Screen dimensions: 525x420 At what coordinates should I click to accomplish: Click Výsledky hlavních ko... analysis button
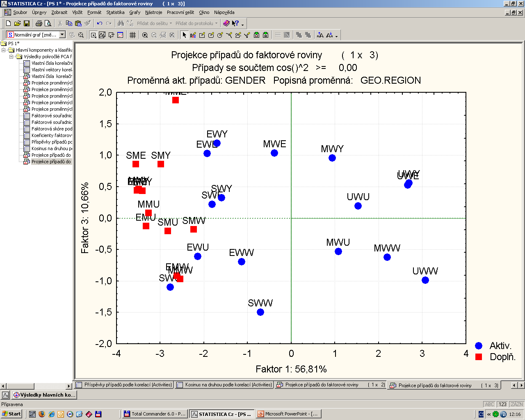click(x=44, y=395)
